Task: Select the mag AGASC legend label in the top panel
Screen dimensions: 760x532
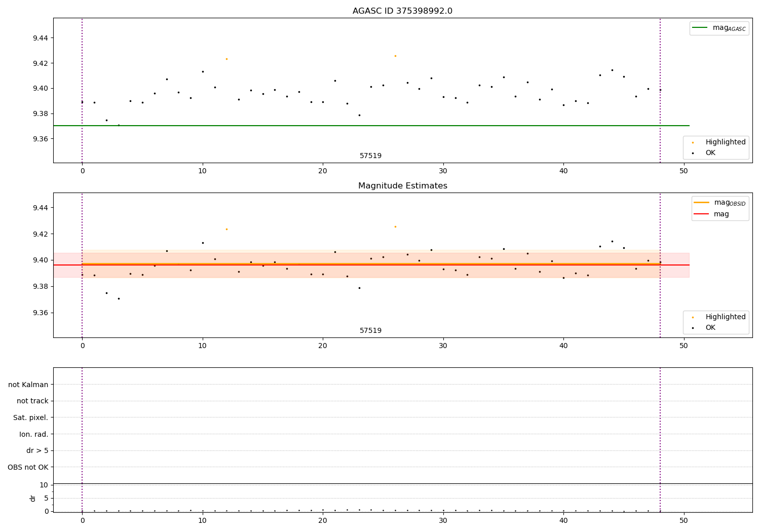Action: point(729,28)
